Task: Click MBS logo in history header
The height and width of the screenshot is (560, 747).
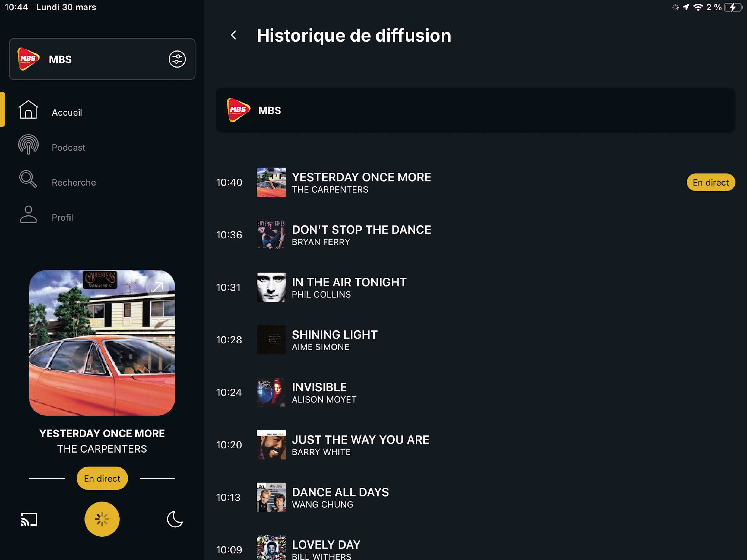Action: pyautogui.click(x=238, y=110)
